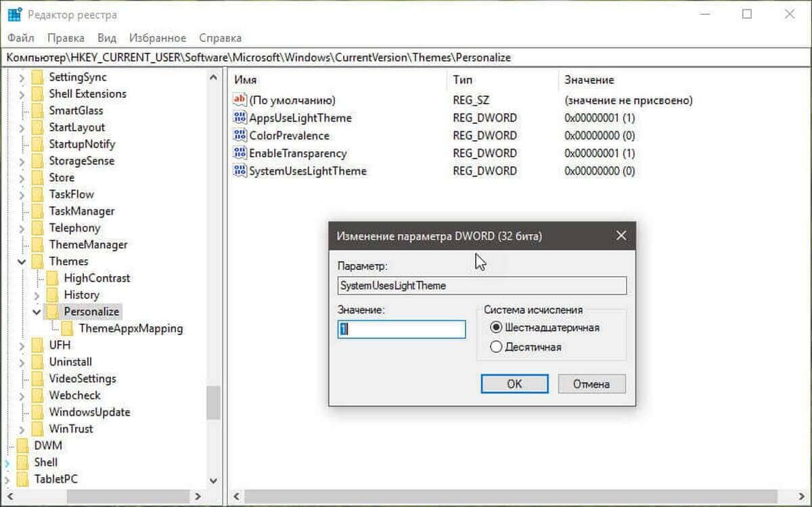
Task: Click the (По умолчанию) string value icon
Action: click(240, 100)
